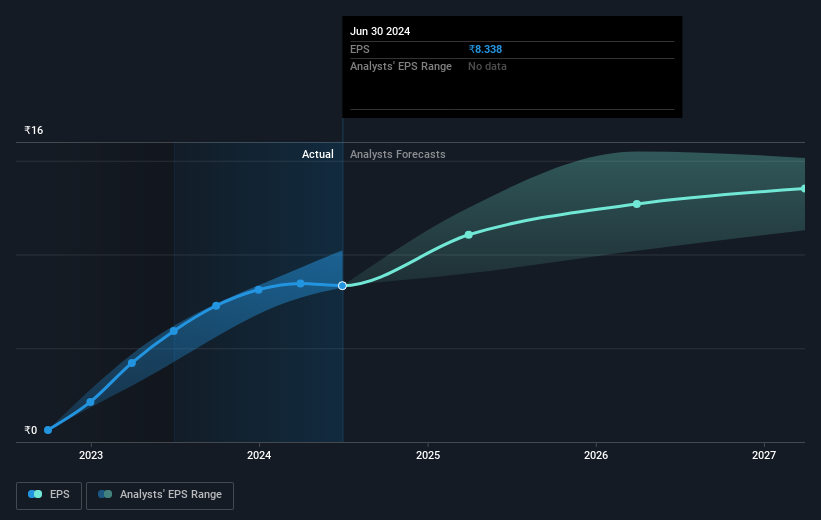Viewport: 821px width, 520px height.
Task: Select the EPS data point above 2024 tick
Action: pos(259,290)
